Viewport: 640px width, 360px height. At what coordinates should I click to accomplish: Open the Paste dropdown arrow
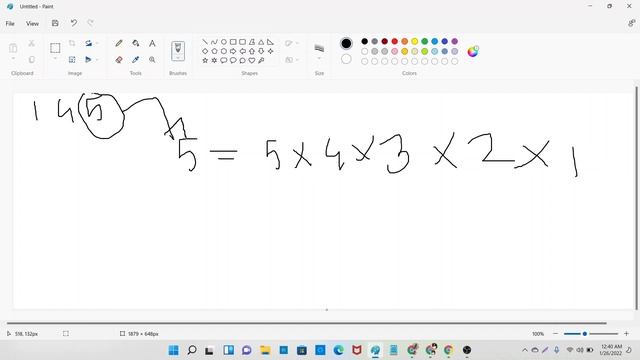(x=13, y=59)
